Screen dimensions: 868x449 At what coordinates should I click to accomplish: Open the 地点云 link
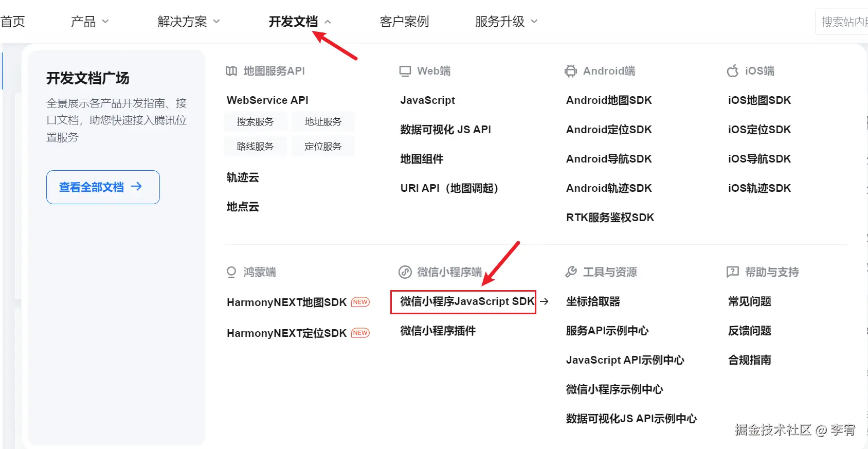tap(243, 207)
